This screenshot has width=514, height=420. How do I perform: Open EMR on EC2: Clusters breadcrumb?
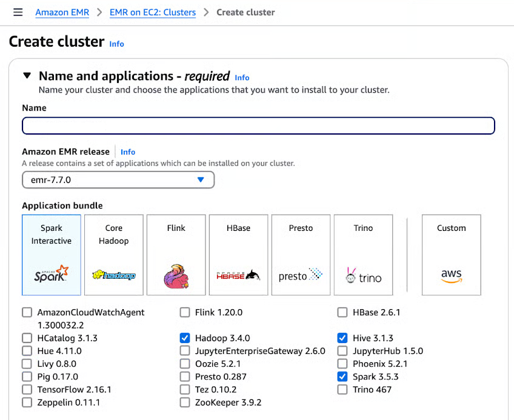pos(153,12)
